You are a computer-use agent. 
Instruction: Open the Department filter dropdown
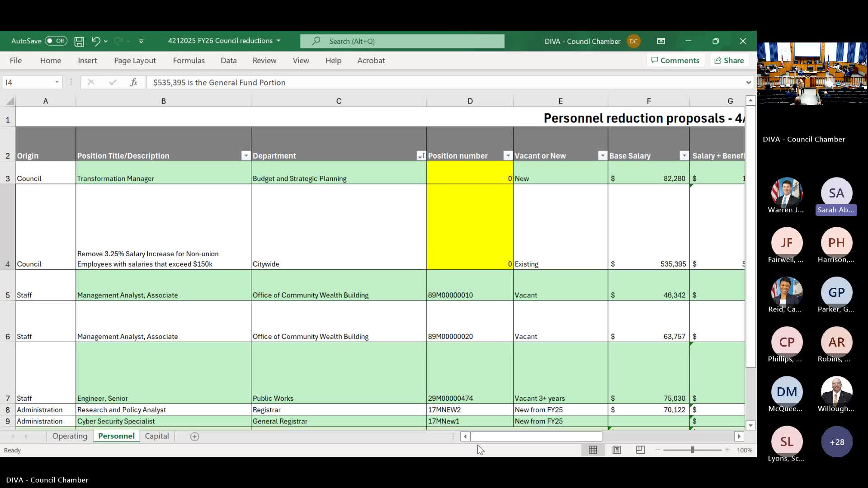421,156
